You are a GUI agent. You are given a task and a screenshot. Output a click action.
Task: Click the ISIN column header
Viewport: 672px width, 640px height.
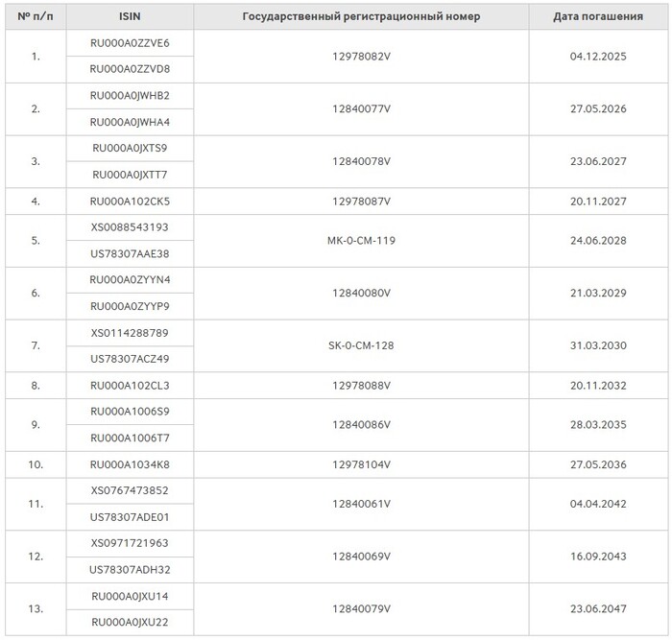click(130, 16)
